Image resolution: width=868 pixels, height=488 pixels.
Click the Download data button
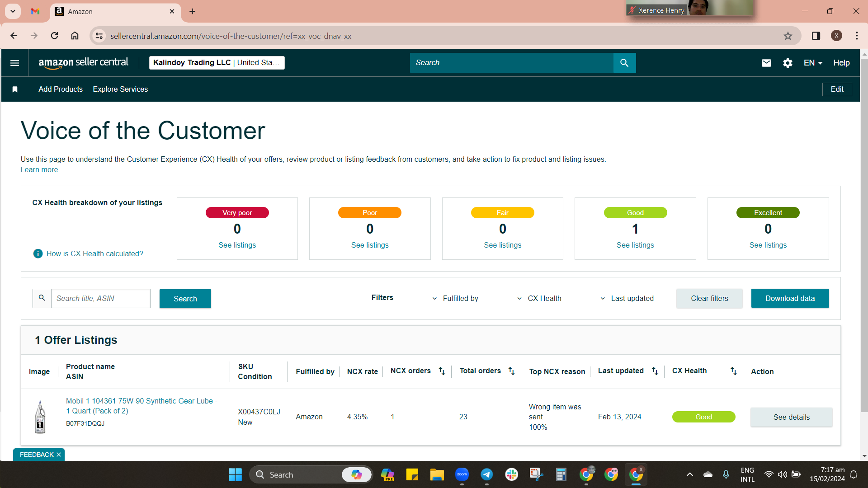[790, 298]
